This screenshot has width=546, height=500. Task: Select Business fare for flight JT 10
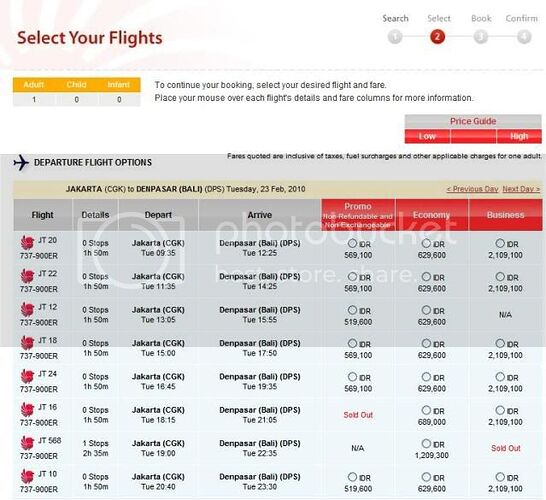[x=500, y=477]
